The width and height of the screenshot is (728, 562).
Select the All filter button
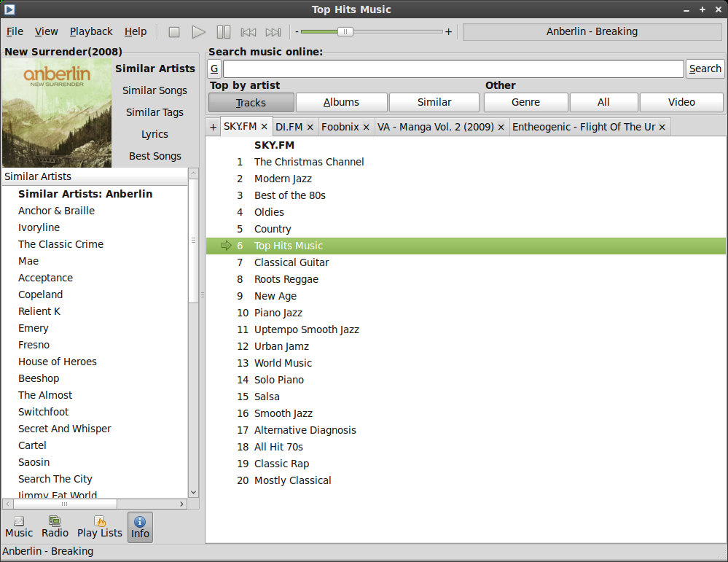[603, 102]
